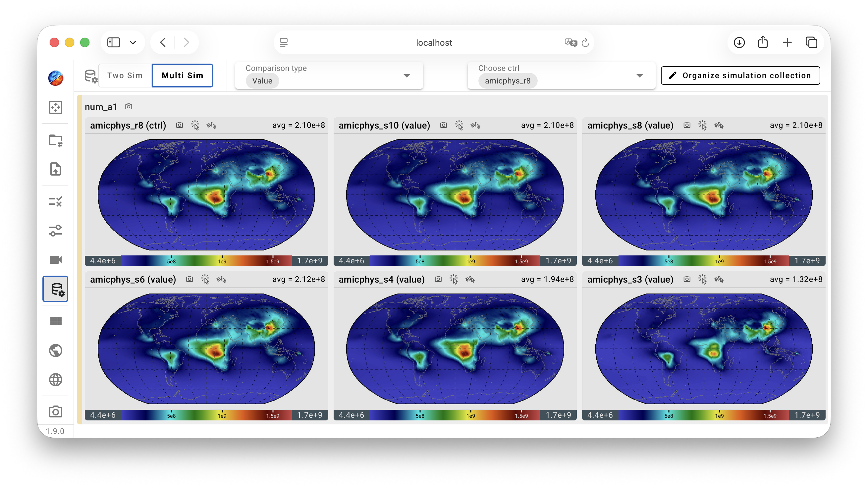Open the rules checklist icon in sidebar

point(56,202)
